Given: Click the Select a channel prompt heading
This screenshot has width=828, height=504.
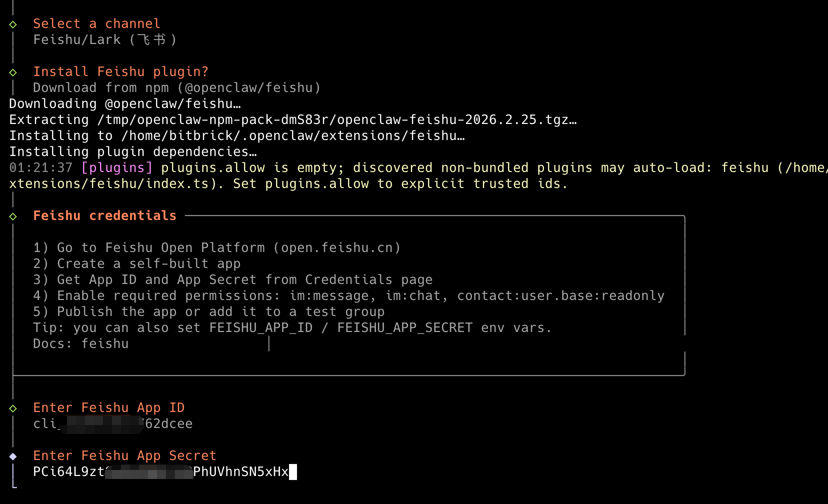Looking at the screenshot, I should point(96,24).
